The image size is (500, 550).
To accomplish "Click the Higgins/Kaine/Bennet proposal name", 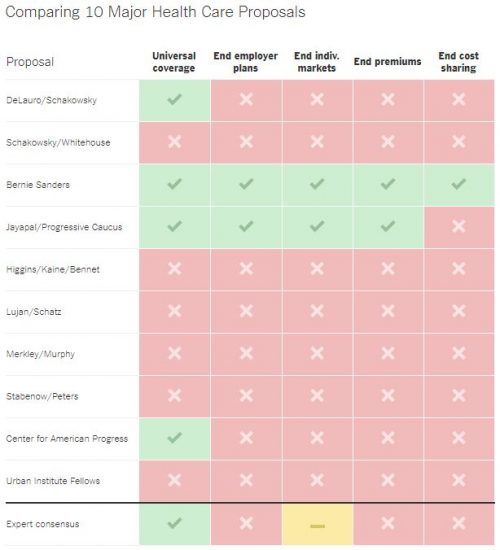I will [53, 270].
